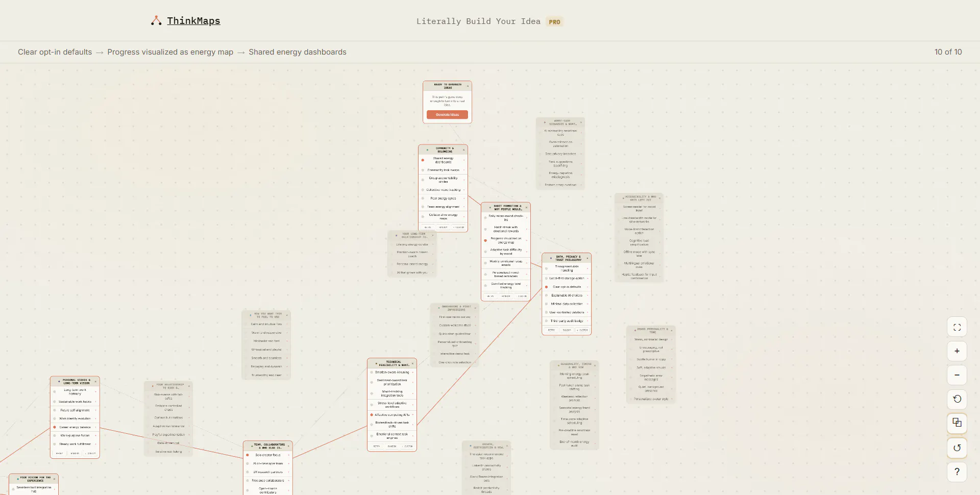980x495 pixels.
Task: Close the Data, Privacy & Trust Philosophy card
Action: tap(587, 258)
